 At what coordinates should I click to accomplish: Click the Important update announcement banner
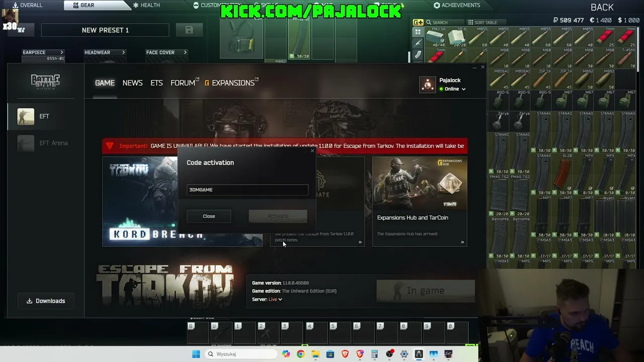pos(285,146)
